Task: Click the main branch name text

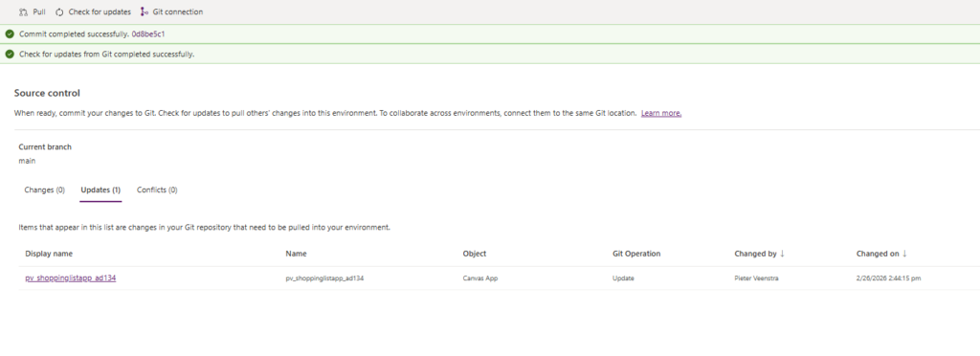Action: [27, 161]
